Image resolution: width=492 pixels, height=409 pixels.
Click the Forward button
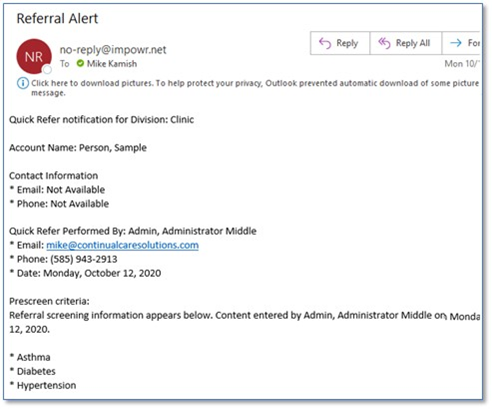pyautogui.click(x=461, y=43)
